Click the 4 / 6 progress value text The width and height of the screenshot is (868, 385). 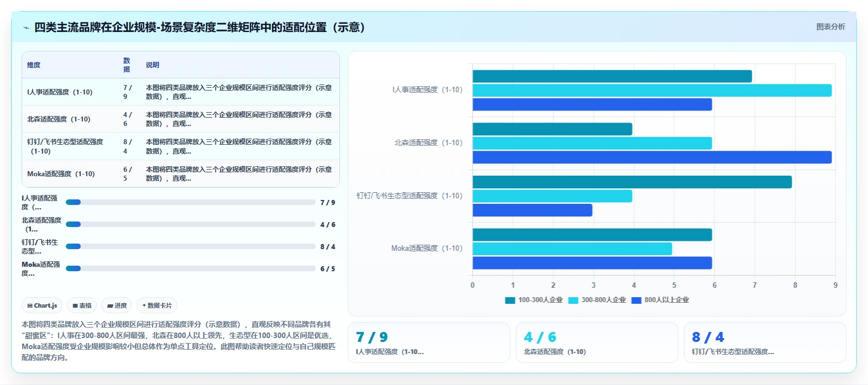coord(328,225)
